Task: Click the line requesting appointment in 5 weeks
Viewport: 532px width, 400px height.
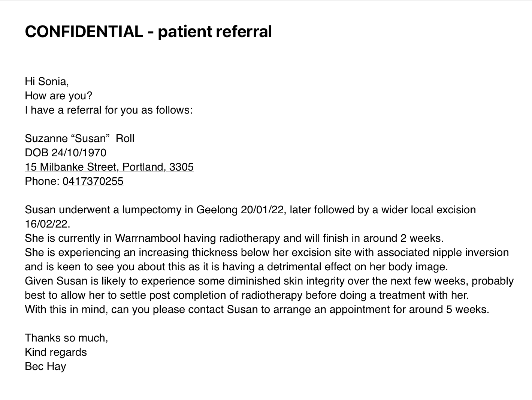Action: 257,309
